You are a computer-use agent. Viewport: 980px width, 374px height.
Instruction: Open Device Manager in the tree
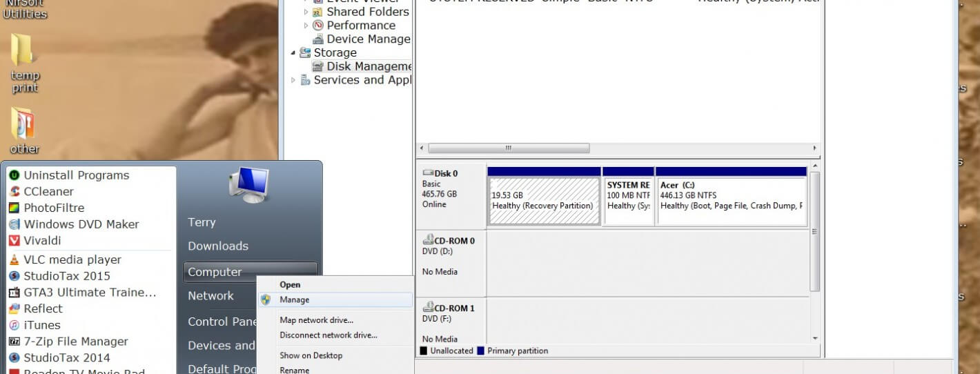pos(369,39)
